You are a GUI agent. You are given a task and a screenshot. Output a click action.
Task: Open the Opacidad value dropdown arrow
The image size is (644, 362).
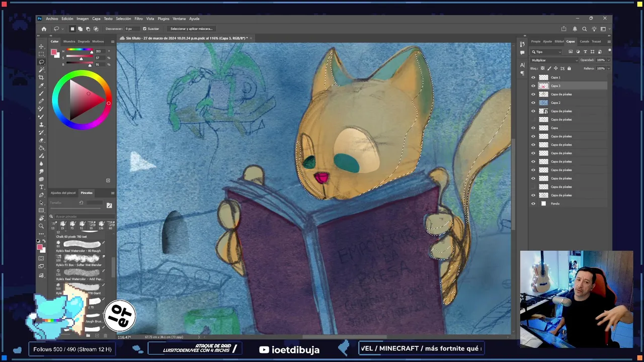pos(609,60)
